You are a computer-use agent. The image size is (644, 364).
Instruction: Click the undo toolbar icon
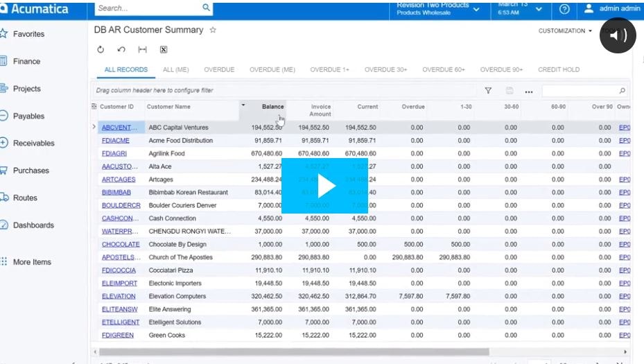[121, 50]
